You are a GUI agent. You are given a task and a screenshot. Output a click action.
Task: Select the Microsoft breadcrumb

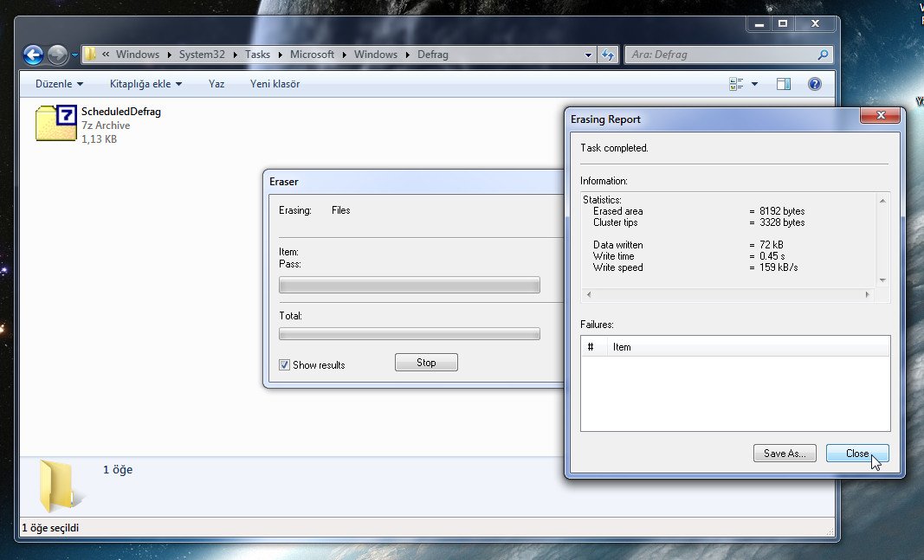tap(312, 55)
